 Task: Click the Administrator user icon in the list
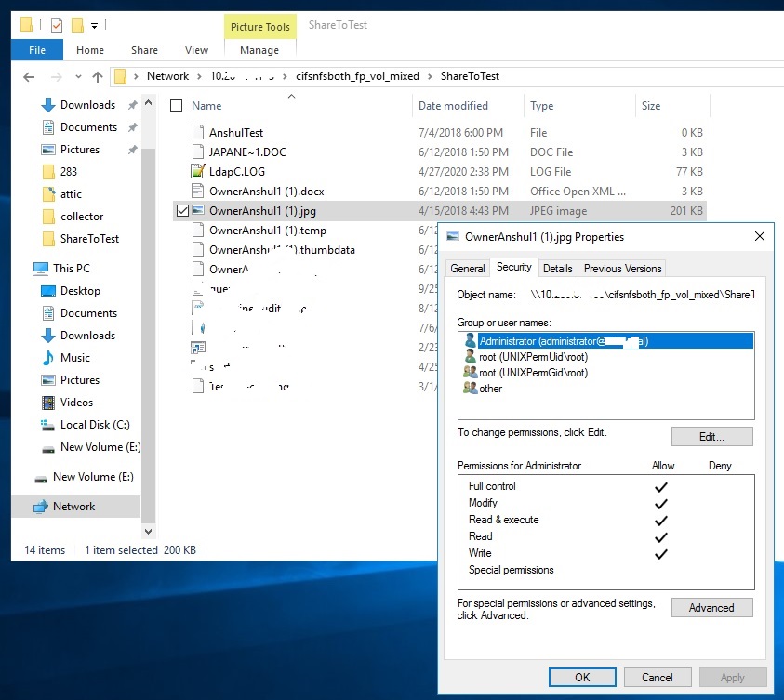[470, 341]
